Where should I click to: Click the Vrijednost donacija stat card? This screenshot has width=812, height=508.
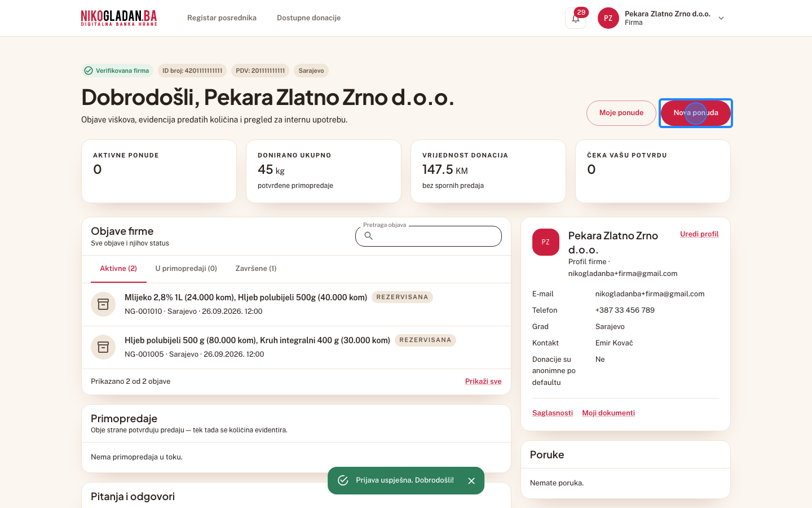coord(488,171)
